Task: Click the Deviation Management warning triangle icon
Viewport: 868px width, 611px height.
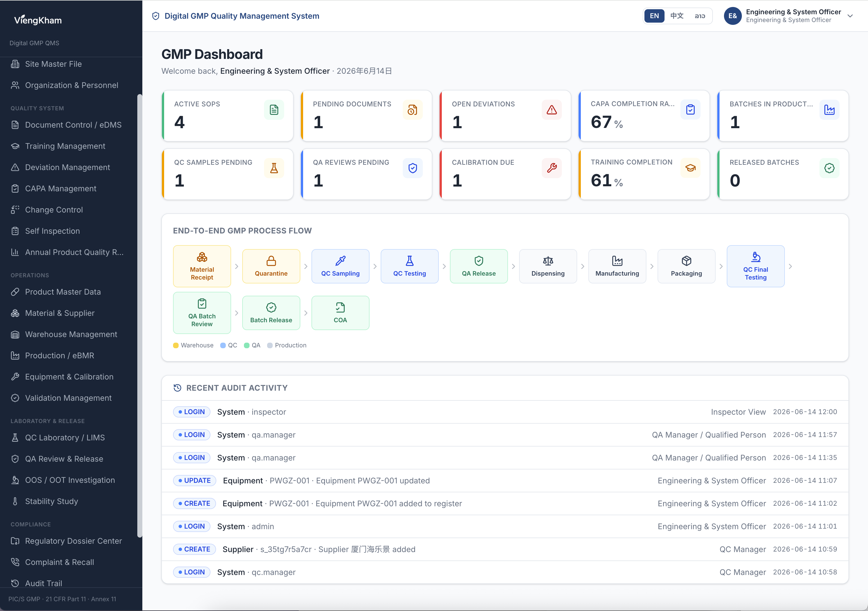Action: coord(15,167)
